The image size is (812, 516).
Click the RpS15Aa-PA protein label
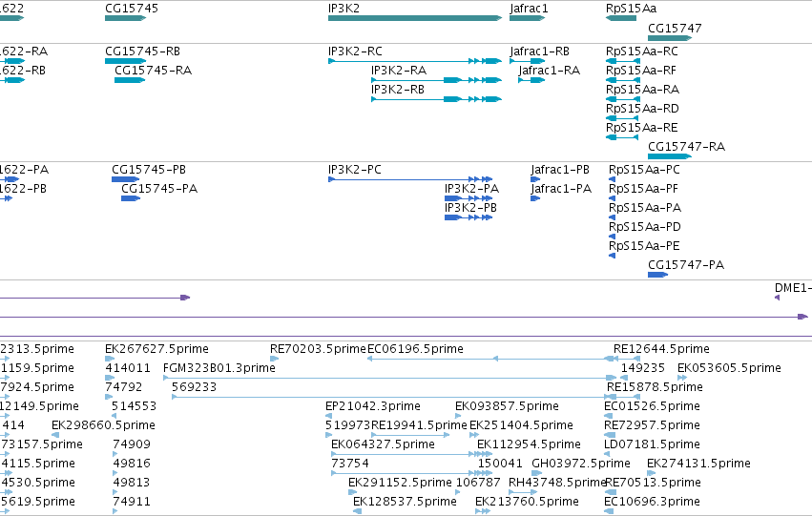click(645, 208)
